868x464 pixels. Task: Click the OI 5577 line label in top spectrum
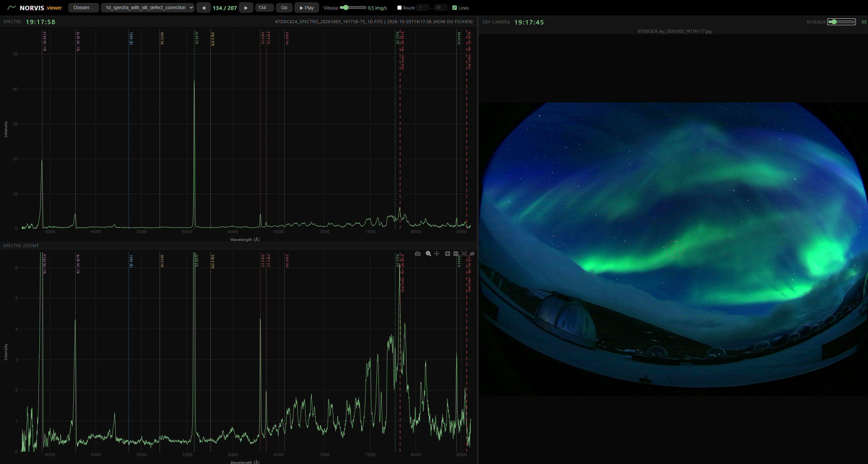coord(197,38)
